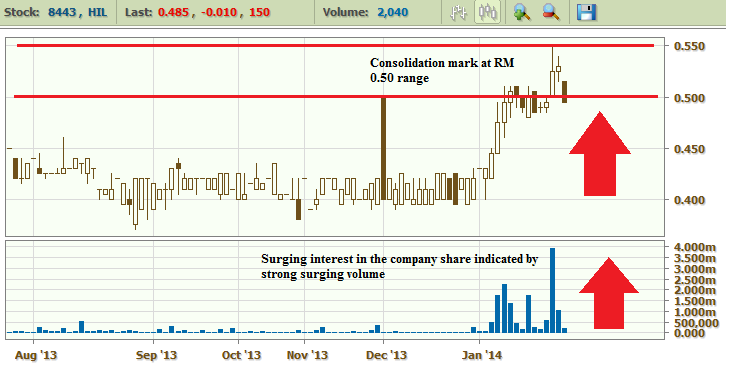Click the stock name HIL
Viewport: 730px width, 375px height.
(98, 12)
